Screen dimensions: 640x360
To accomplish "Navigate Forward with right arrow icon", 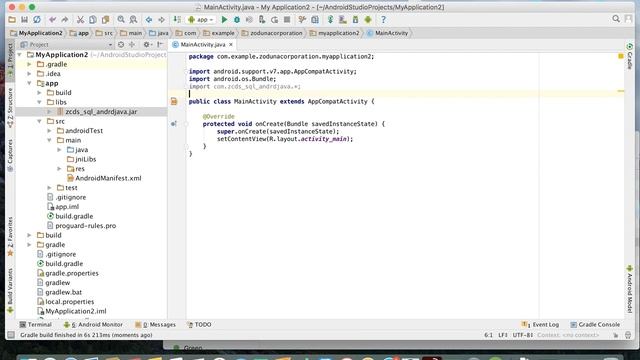I will 162,20.
